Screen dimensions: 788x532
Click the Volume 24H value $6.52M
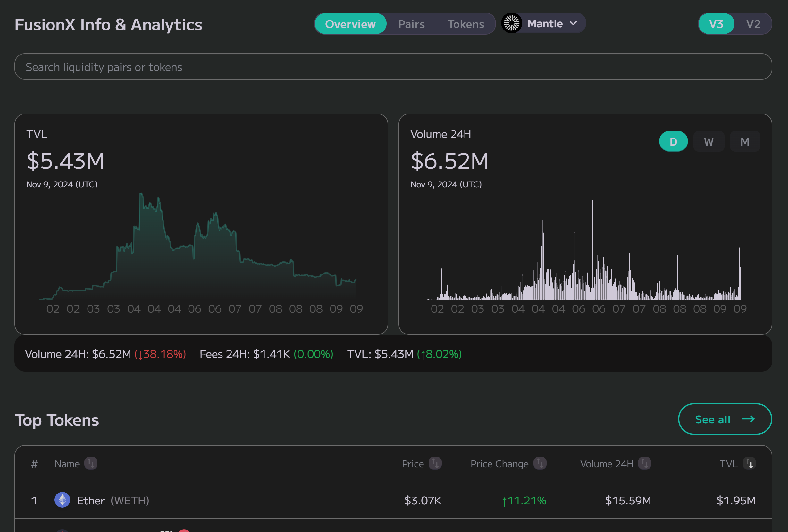449,161
